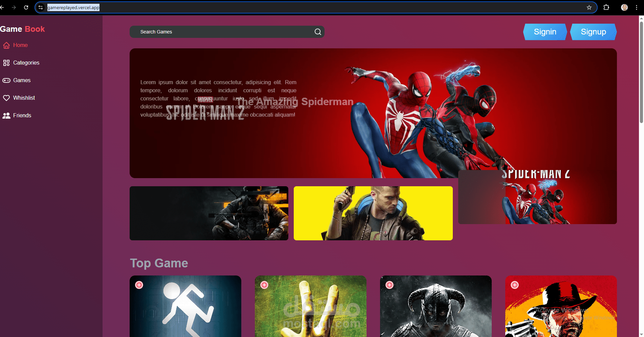Image resolution: width=644 pixels, height=337 pixels.
Task: Click the page vertical scrollbar thumb
Action: (x=641, y=73)
